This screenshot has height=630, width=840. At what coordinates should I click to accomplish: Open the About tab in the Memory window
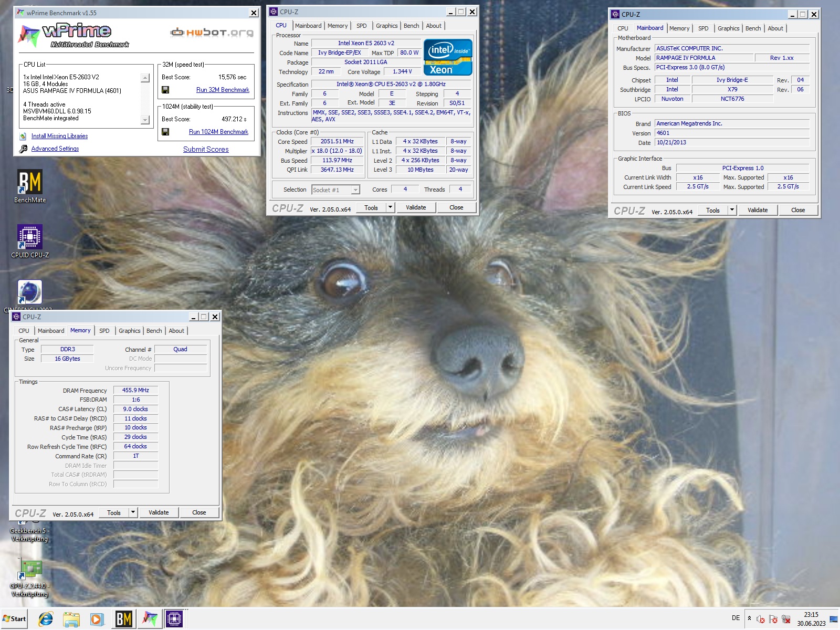tap(176, 331)
